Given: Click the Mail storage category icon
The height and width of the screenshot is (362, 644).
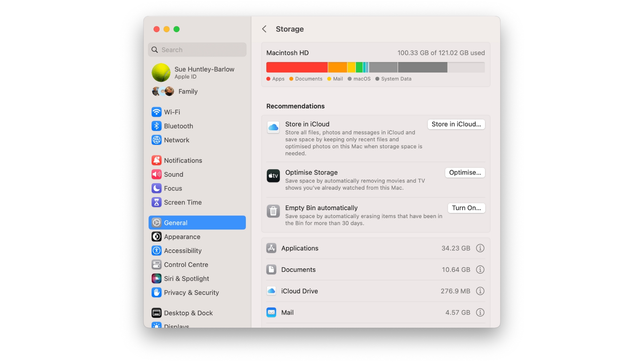Looking at the screenshot, I should tap(271, 312).
